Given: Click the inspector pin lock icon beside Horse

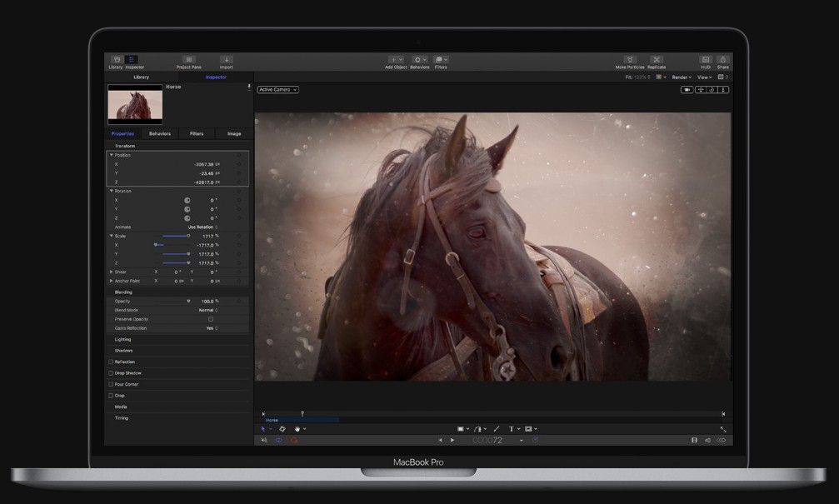Looking at the screenshot, I should coord(249,87).
